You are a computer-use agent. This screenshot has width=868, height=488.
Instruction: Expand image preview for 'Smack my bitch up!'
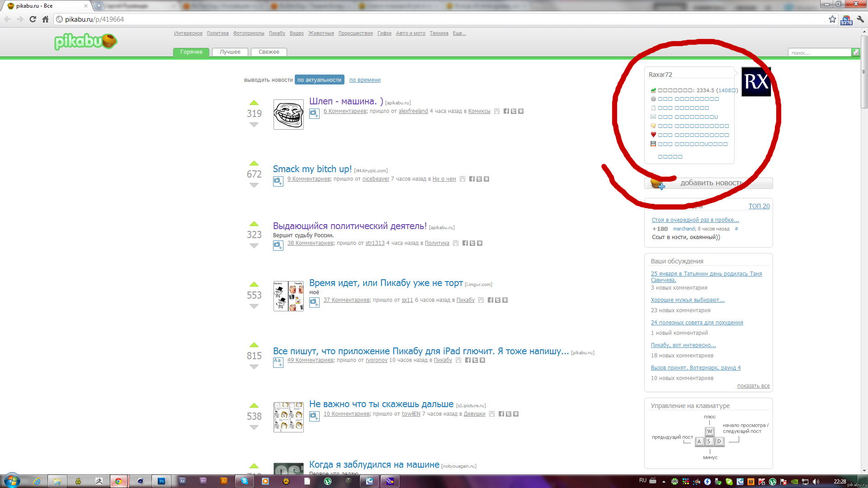pyautogui.click(x=278, y=181)
